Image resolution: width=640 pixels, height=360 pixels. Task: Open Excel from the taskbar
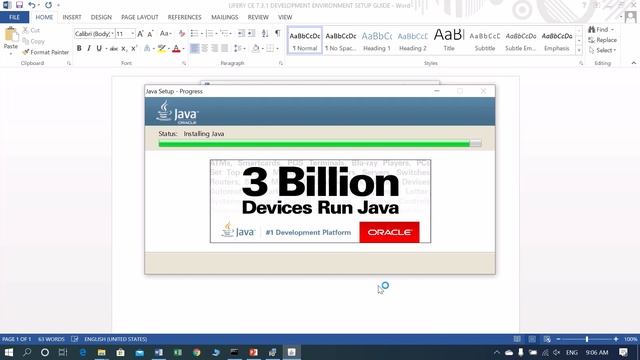click(178, 352)
